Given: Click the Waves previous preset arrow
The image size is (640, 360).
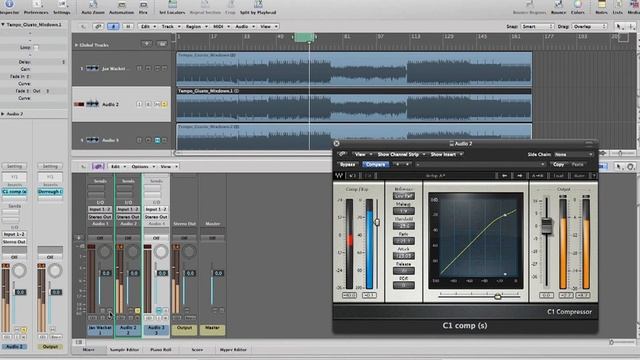Looking at the screenshot, I should pos(504,176).
